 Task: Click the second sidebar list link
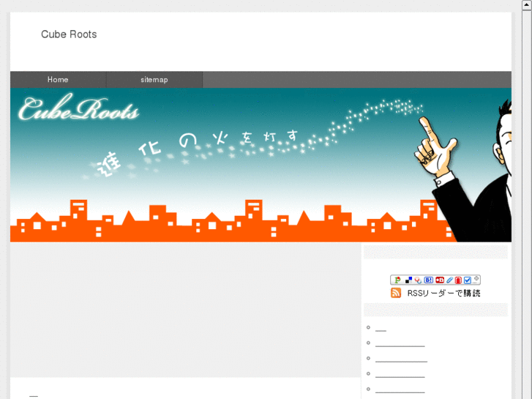400,343
